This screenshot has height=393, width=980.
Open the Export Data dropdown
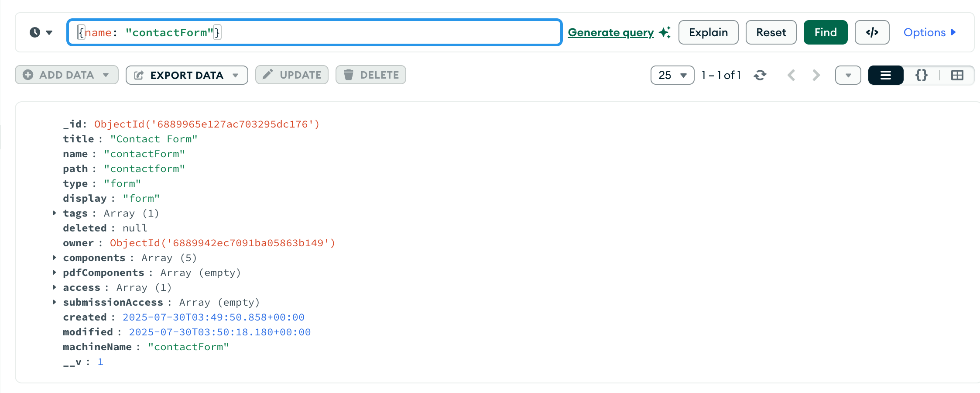[236, 75]
